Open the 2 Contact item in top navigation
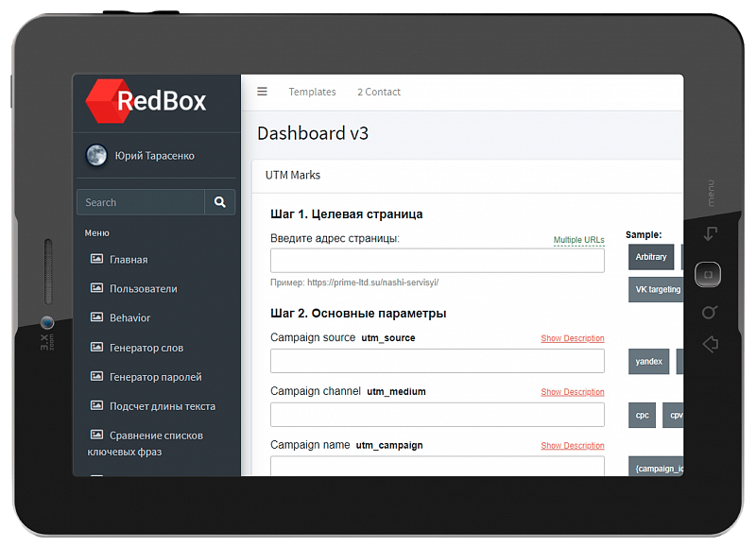 coord(378,92)
